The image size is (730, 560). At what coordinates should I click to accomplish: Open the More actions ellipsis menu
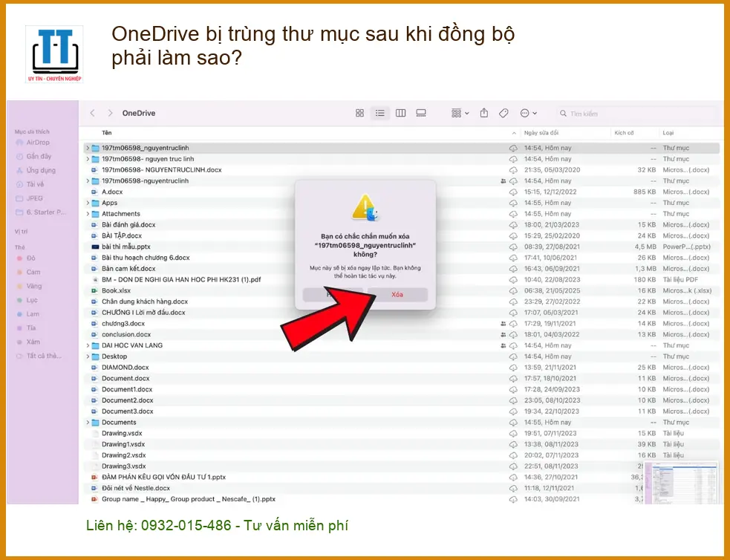(x=529, y=113)
